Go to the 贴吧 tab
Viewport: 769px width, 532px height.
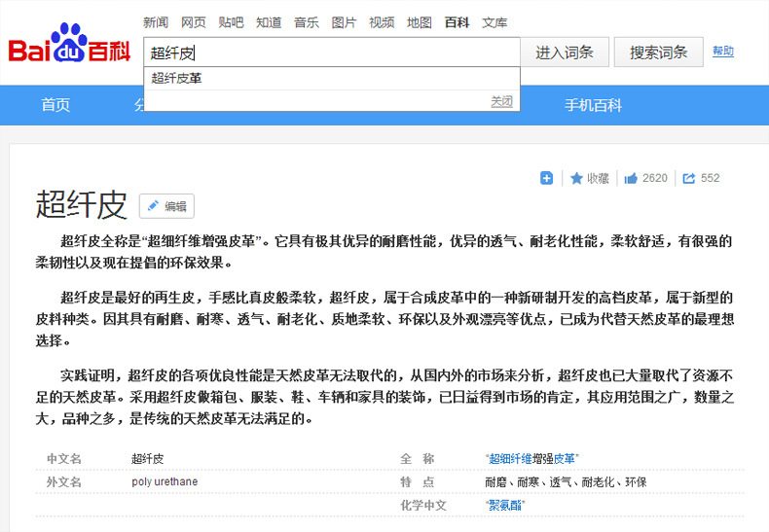[231, 22]
